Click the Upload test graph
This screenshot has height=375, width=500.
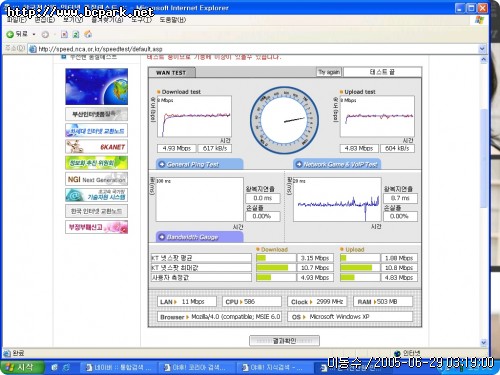point(377,116)
